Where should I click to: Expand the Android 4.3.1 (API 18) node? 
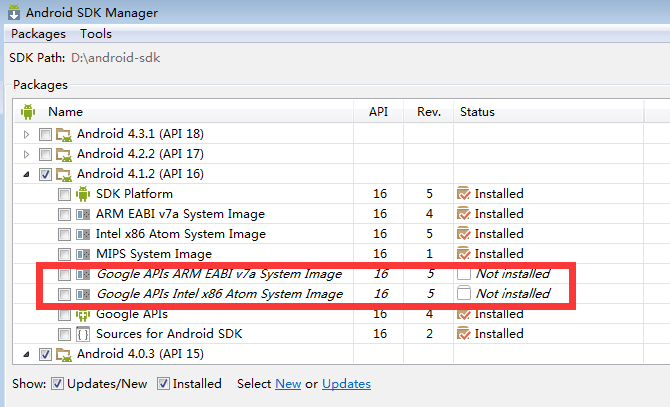pyautogui.click(x=26, y=135)
